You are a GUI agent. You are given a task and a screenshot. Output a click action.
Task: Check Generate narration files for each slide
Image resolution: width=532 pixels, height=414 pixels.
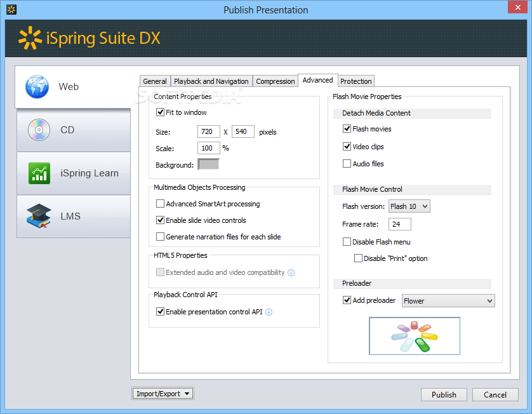[160, 236]
